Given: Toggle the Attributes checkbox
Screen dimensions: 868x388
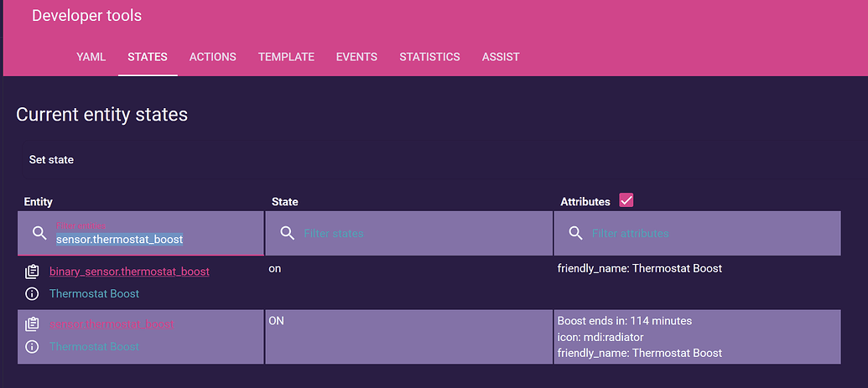Looking at the screenshot, I should [x=626, y=200].
